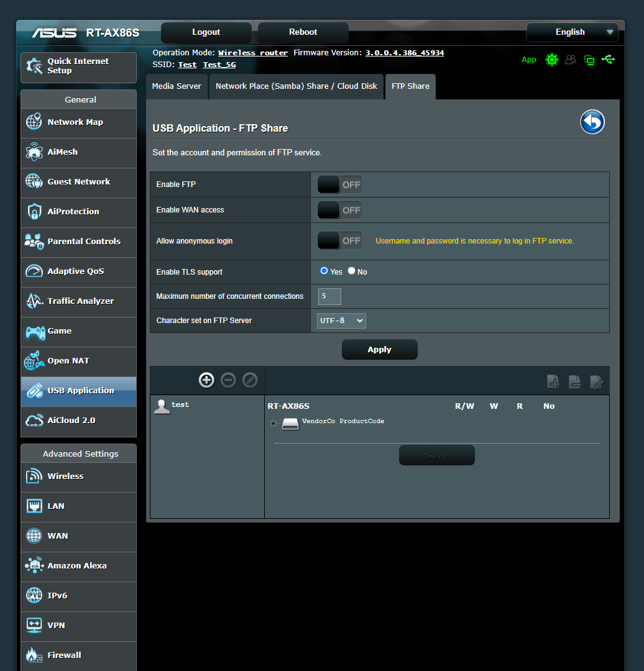The height and width of the screenshot is (671, 644).
Task: Click the Quick Internet Setup icon
Action: pos(34,66)
